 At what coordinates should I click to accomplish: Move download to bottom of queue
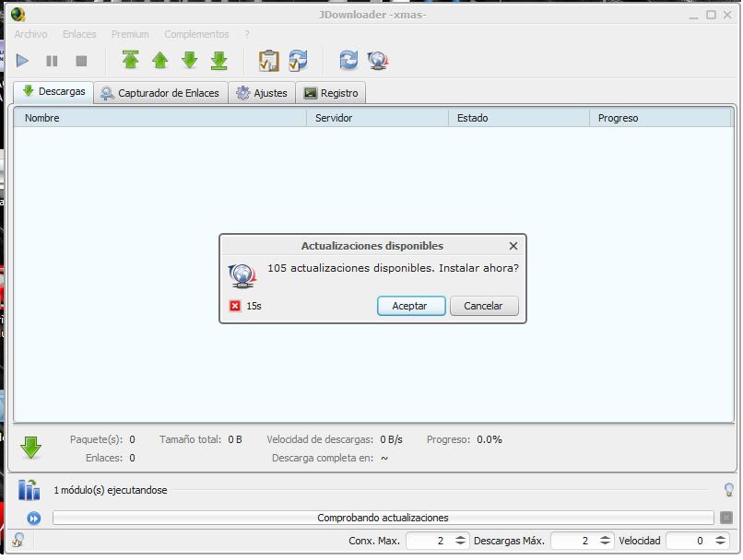coord(218,60)
